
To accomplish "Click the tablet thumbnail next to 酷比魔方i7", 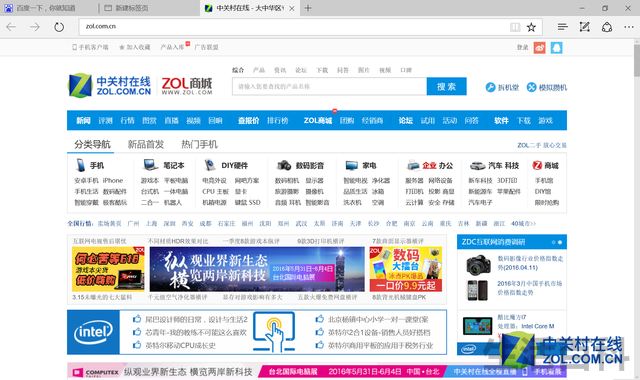I will pos(477,326).
